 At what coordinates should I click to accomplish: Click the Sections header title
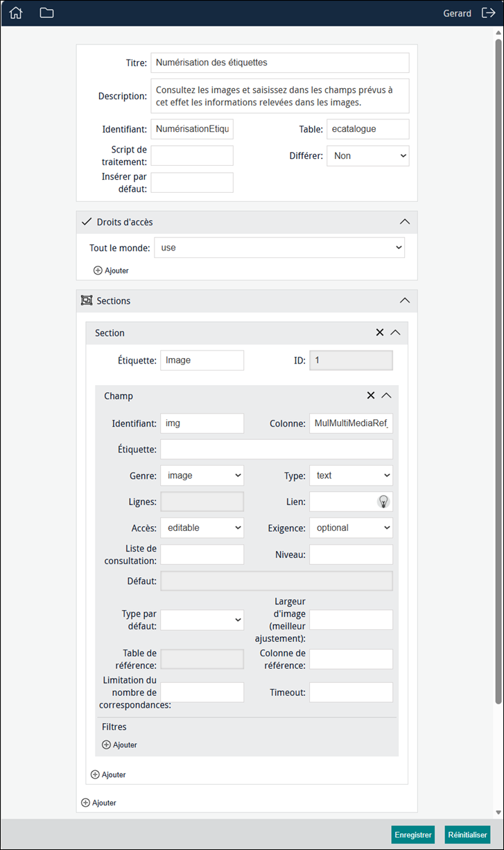pyautogui.click(x=114, y=300)
